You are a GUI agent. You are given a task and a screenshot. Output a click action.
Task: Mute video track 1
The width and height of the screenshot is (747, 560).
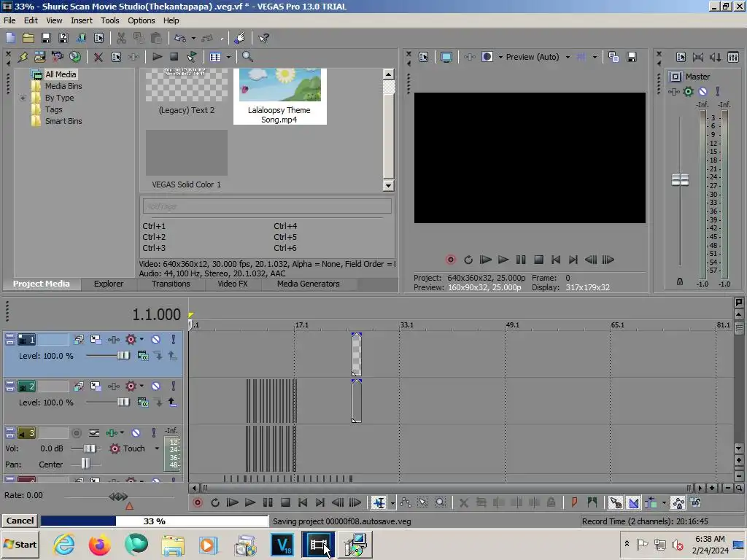(156, 340)
